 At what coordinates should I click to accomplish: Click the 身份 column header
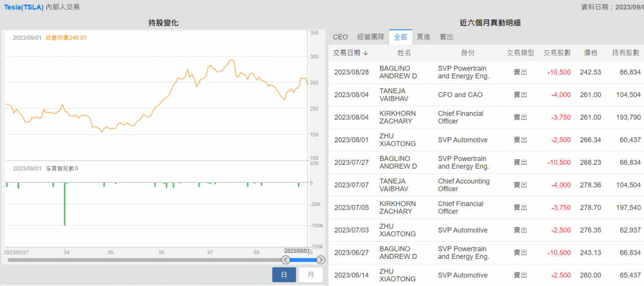pos(467,53)
